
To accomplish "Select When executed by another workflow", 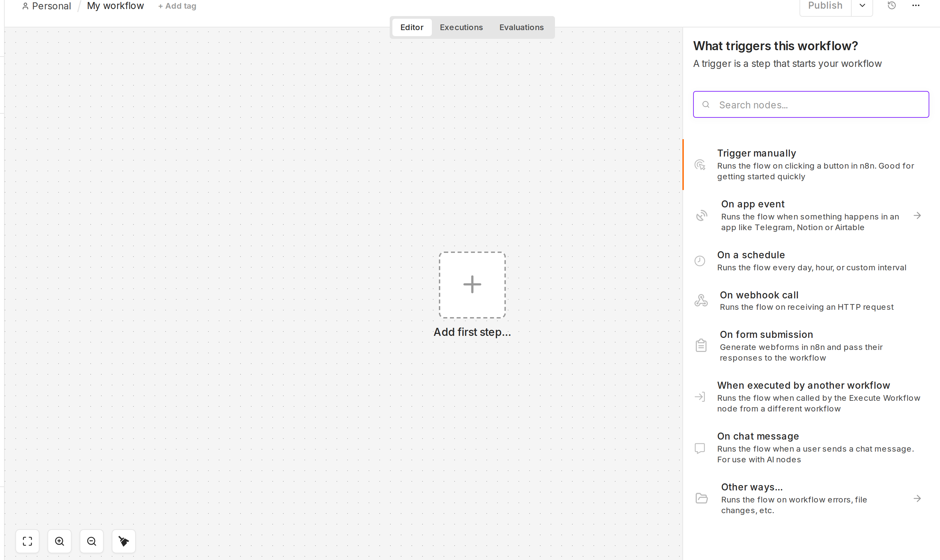I will point(811,397).
